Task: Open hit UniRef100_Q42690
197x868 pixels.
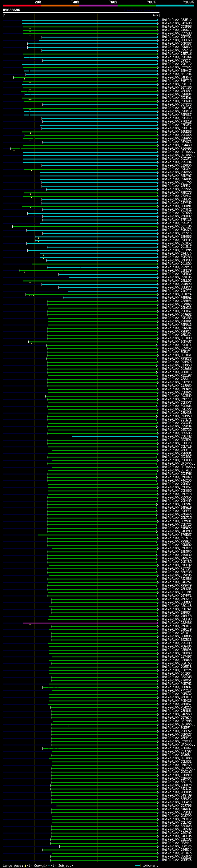Action: click(177, 23)
